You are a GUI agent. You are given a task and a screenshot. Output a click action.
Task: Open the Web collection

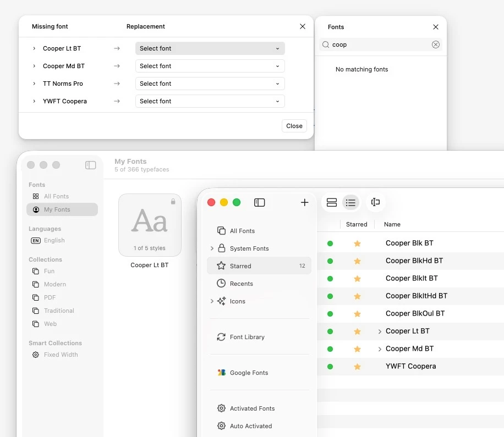(62, 324)
